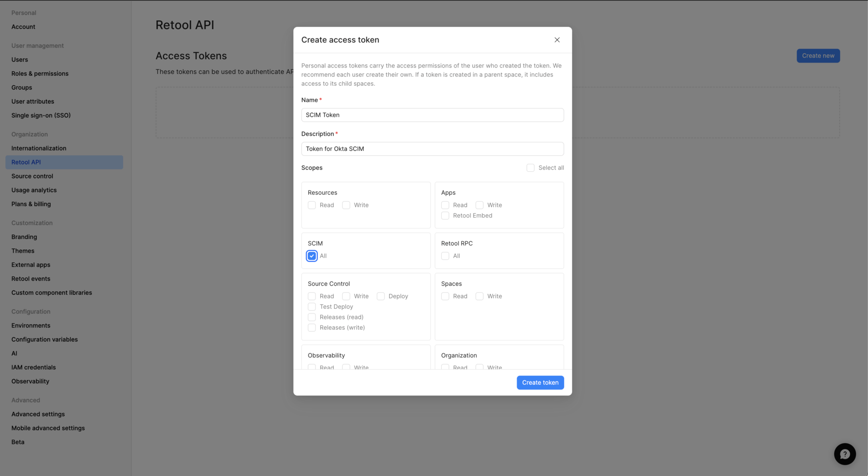Click the Description text field
Image resolution: width=868 pixels, height=476 pixels.
432,149
